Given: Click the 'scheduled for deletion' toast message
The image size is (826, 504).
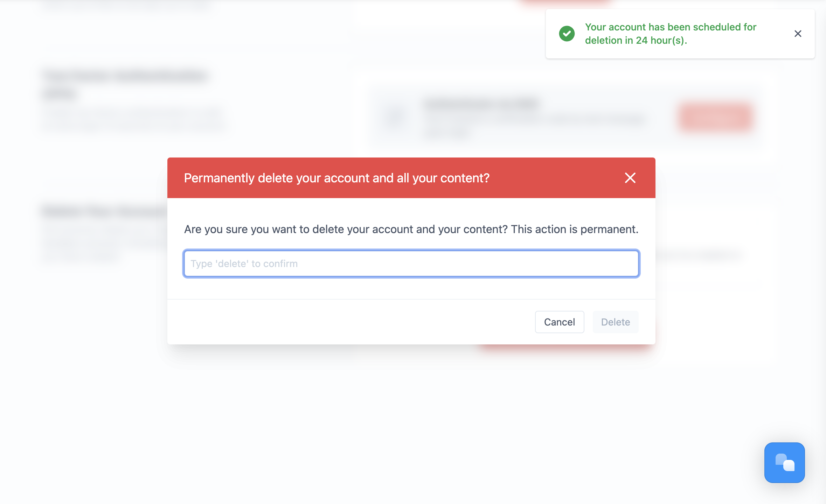Looking at the screenshot, I should point(670,34).
